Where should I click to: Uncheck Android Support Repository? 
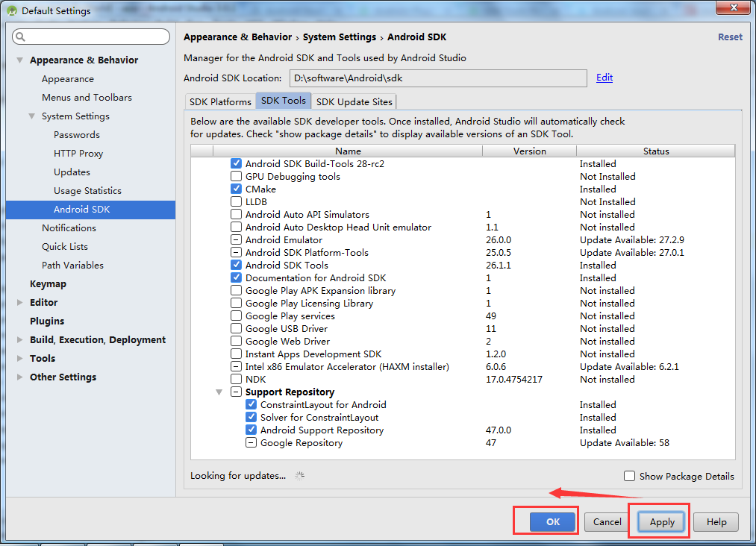(x=252, y=430)
